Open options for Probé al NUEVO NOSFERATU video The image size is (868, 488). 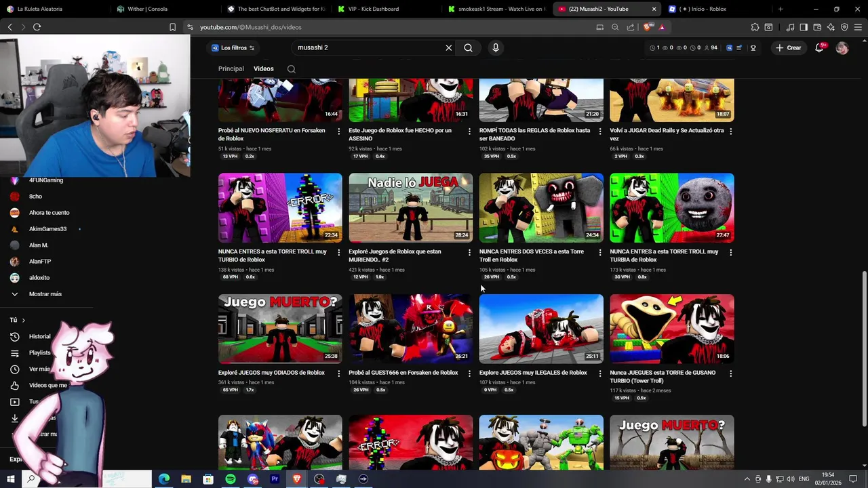[x=338, y=131]
